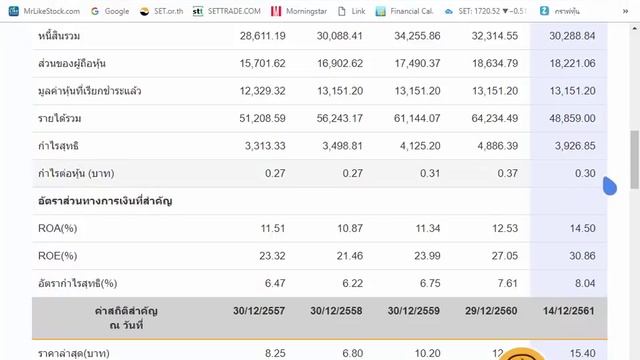Click the page vertical scrollbar thumb
Viewport: 640px width, 360px height.
[634, 159]
